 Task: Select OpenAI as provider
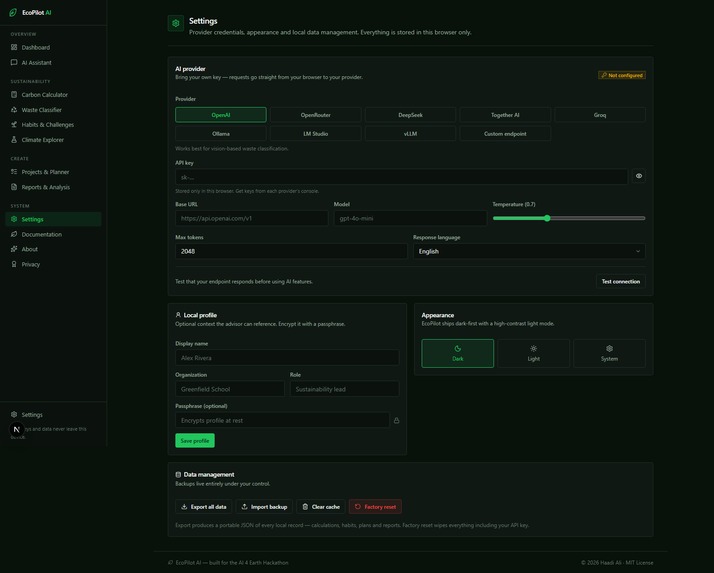click(x=221, y=115)
